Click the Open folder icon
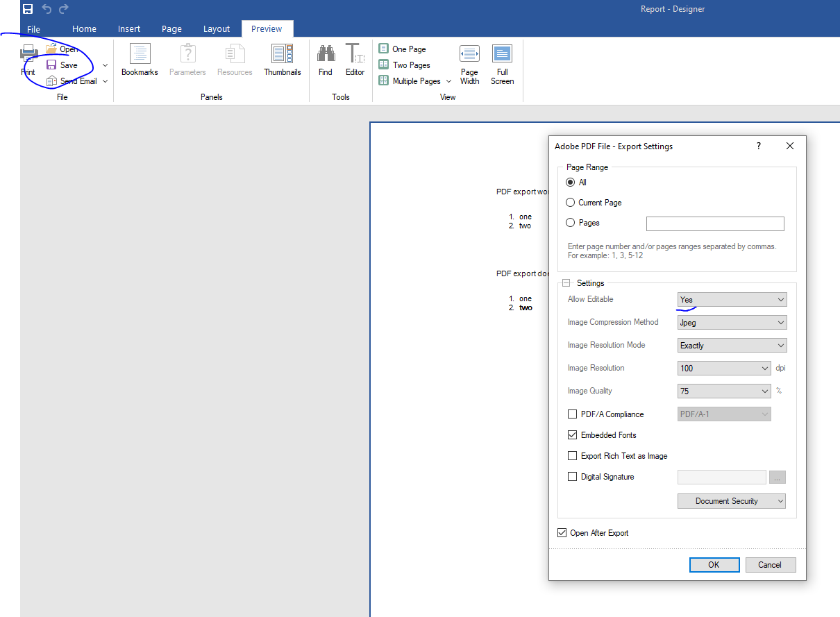Image resolution: width=840 pixels, height=617 pixels. pyautogui.click(x=52, y=49)
